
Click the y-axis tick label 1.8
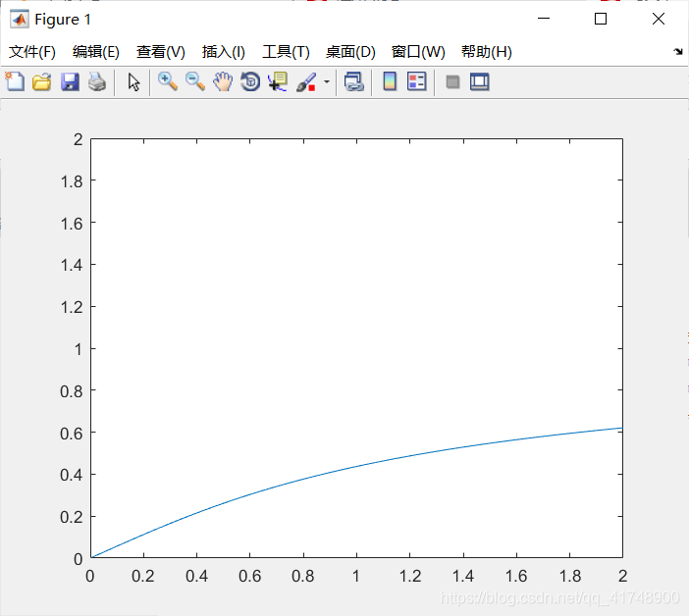[72, 181]
